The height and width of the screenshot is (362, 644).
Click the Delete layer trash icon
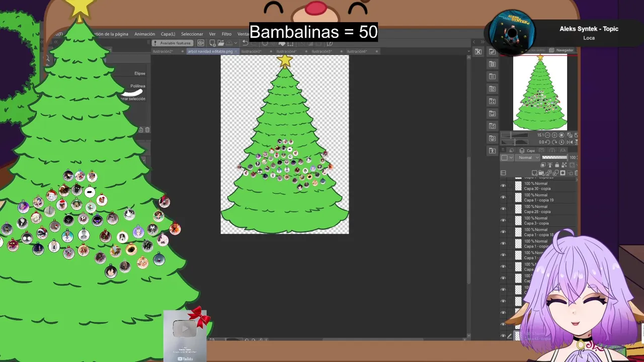tap(577, 173)
